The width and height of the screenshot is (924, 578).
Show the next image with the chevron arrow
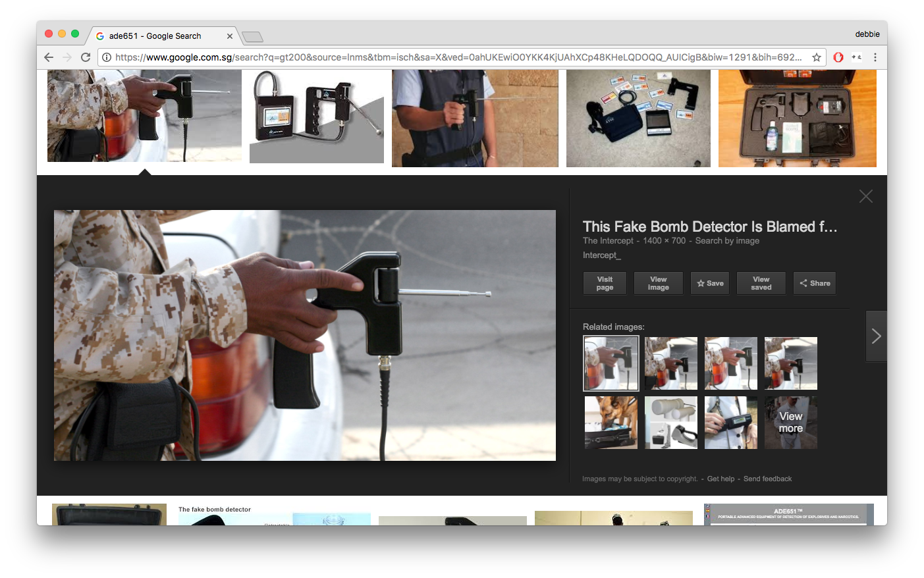click(x=877, y=336)
